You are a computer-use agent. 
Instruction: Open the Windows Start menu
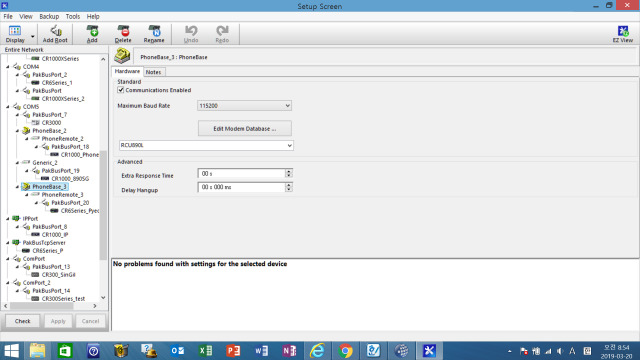click(x=11, y=351)
